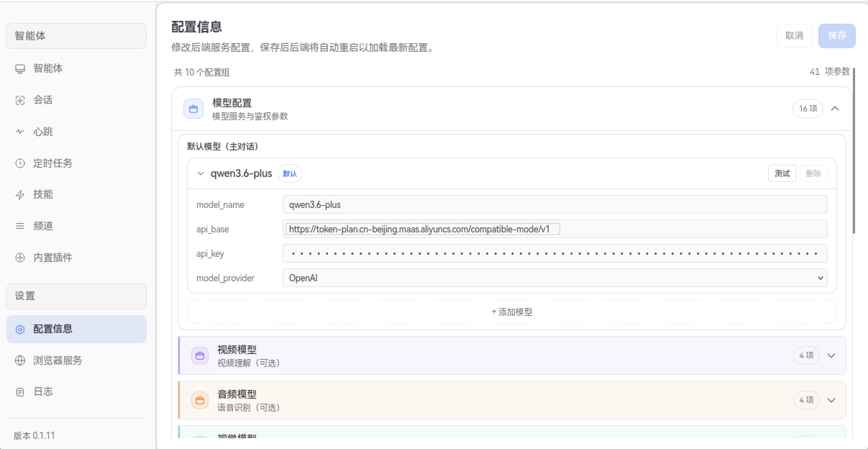This screenshot has width=868, height=449.
Task: Click the 4 项 badge of 视频模型
Action: pos(806,355)
